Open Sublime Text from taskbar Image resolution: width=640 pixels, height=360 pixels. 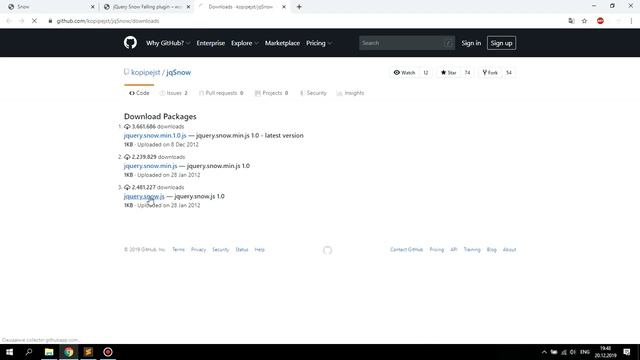pyautogui.click(x=88, y=352)
